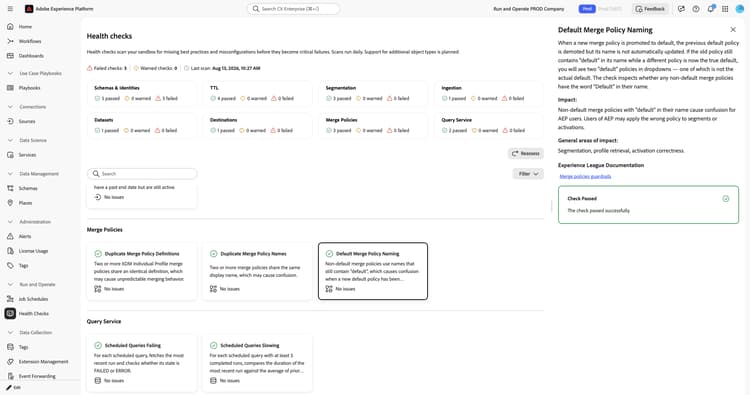Open Merge policies guardrails link

pos(585,176)
